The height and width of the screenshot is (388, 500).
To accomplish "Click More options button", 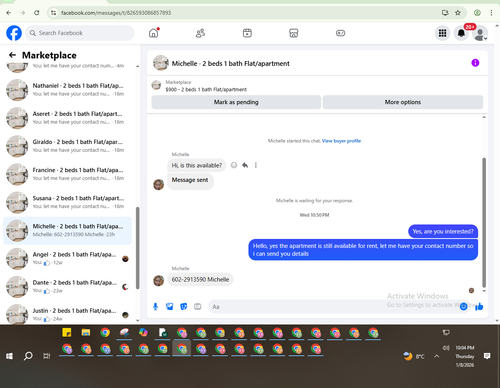I will coord(403,102).
